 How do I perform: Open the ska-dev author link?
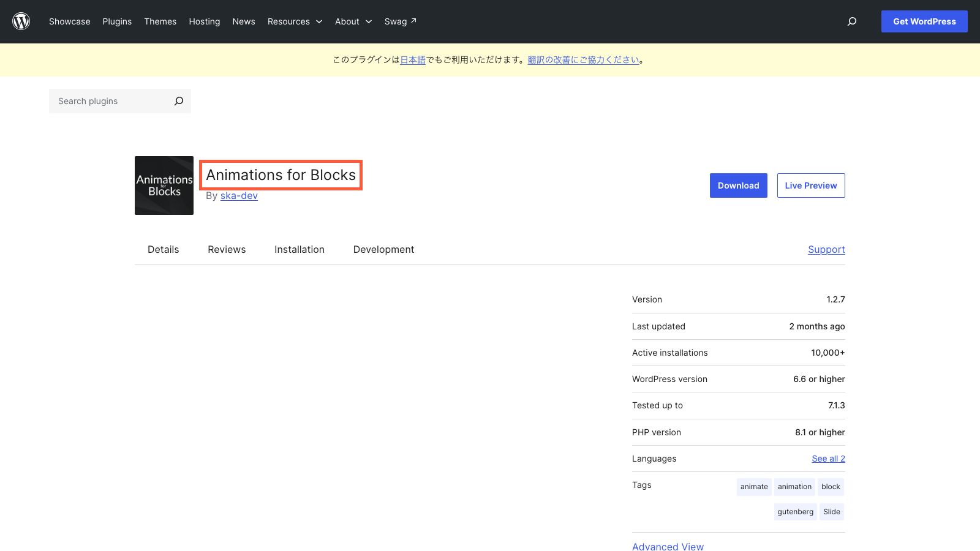click(x=239, y=196)
